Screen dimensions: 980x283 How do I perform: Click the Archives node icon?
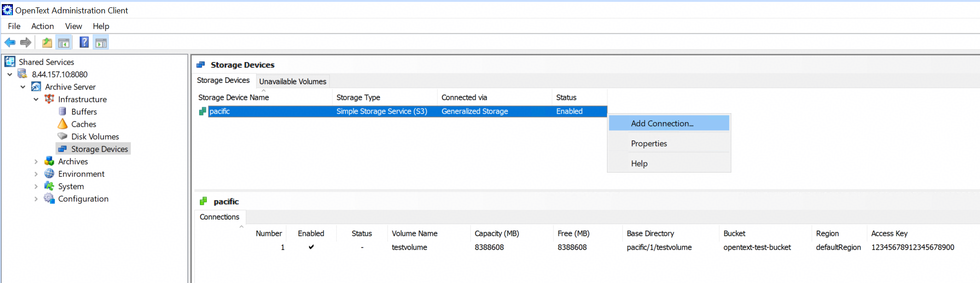pos(49,161)
